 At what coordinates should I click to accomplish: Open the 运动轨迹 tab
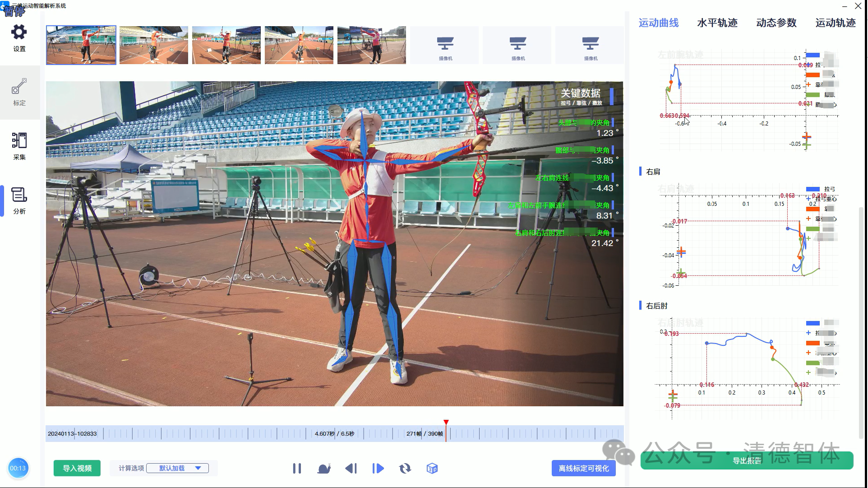coord(835,23)
